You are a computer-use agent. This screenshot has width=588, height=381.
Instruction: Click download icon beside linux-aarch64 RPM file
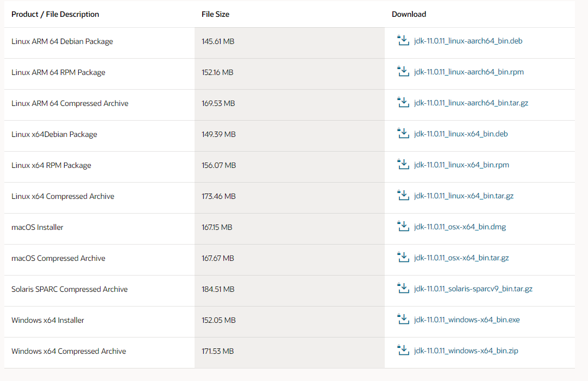tap(403, 72)
